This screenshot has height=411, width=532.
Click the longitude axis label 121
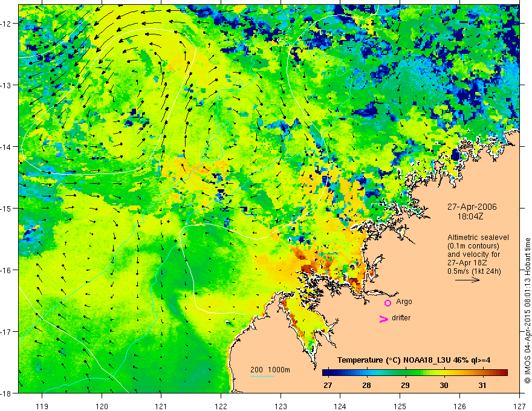click(161, 406)
